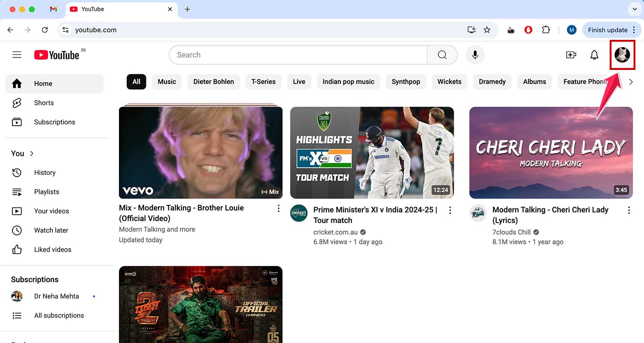Viewport: 644px width, 343px height.
Task: Open Watch later from the sidebar
Action: pyautogui.click(x=51, y=230)
